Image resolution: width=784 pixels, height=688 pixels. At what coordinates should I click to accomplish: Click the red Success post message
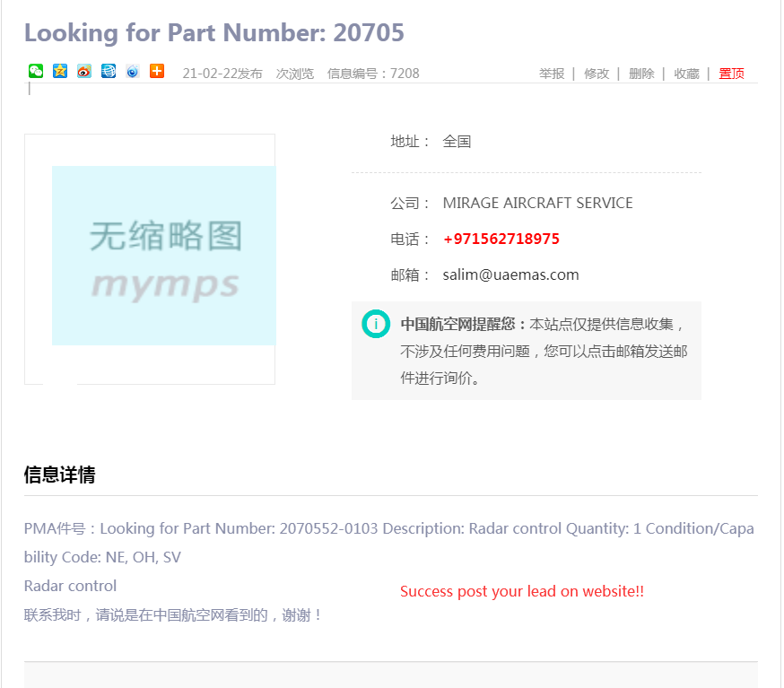coord(521,592)
